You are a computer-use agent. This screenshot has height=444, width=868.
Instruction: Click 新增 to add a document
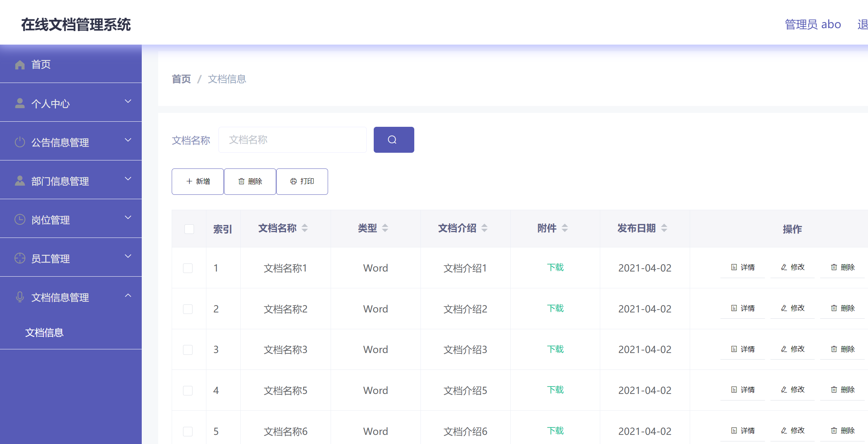[x=198, y=181]
